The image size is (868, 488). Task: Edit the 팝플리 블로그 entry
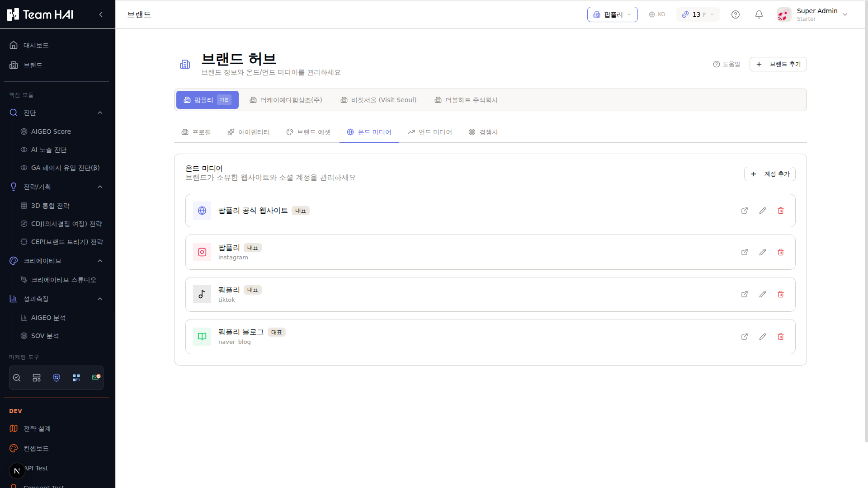coord(763,337)
